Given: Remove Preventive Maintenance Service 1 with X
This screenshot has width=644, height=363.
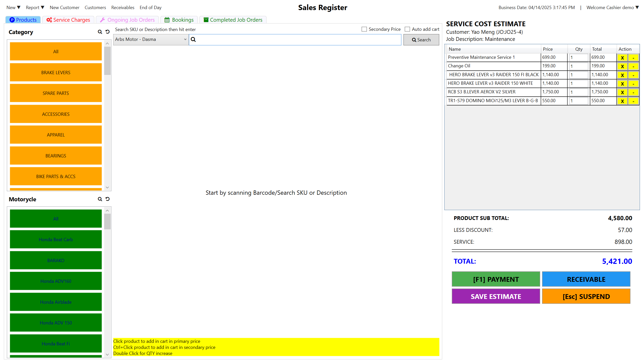Looking at the screenshot, I should click(622, 58).
